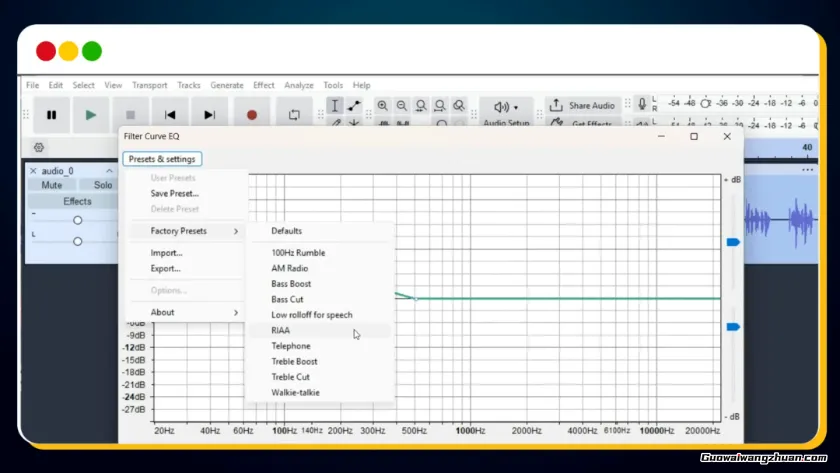This screenshot has width=840, height=473.
Task: Mute the audio_0 track
Action: [52, 185]
